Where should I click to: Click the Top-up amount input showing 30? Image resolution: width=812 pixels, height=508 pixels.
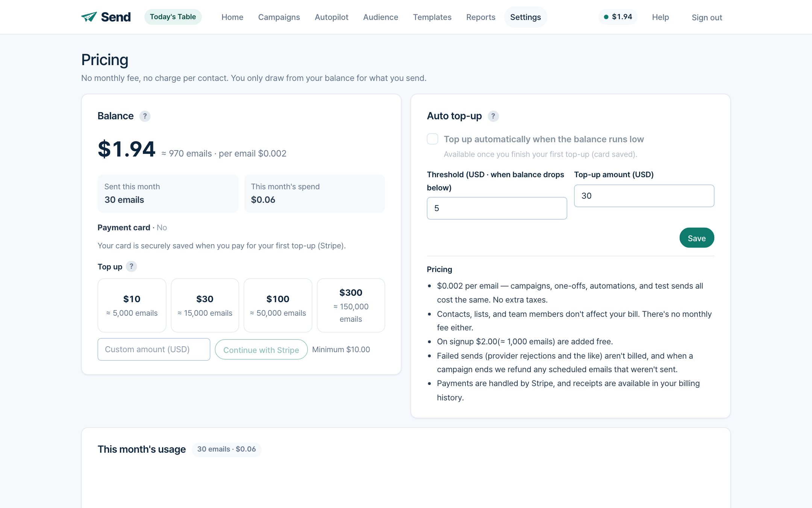[644, 196]
